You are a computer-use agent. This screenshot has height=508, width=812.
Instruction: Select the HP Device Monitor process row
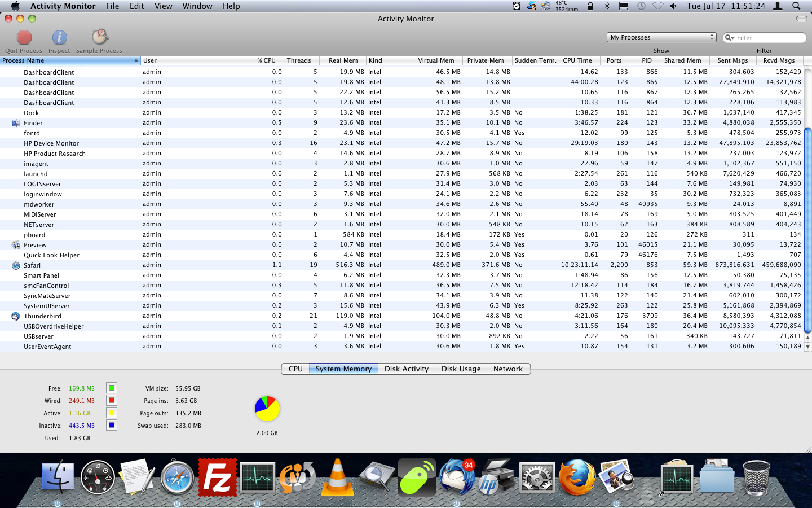pos(401,143)
